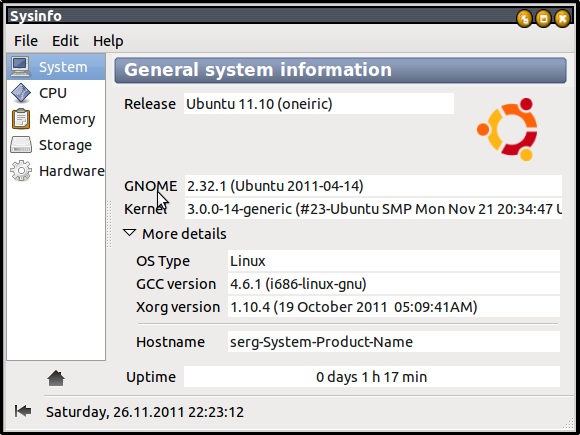
Task: Select the Hardware label in sidebar
Action: tap(72, 171)
